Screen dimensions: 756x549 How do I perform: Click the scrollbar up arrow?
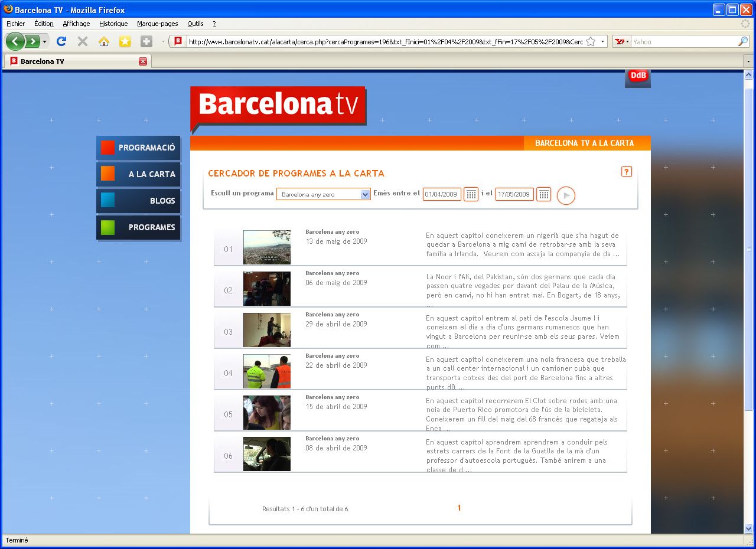pos(749,75)
